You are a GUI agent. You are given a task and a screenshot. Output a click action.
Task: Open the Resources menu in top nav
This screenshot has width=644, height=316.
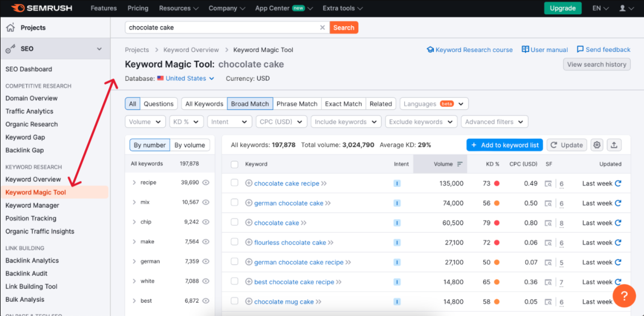click(x=179, y=8)
